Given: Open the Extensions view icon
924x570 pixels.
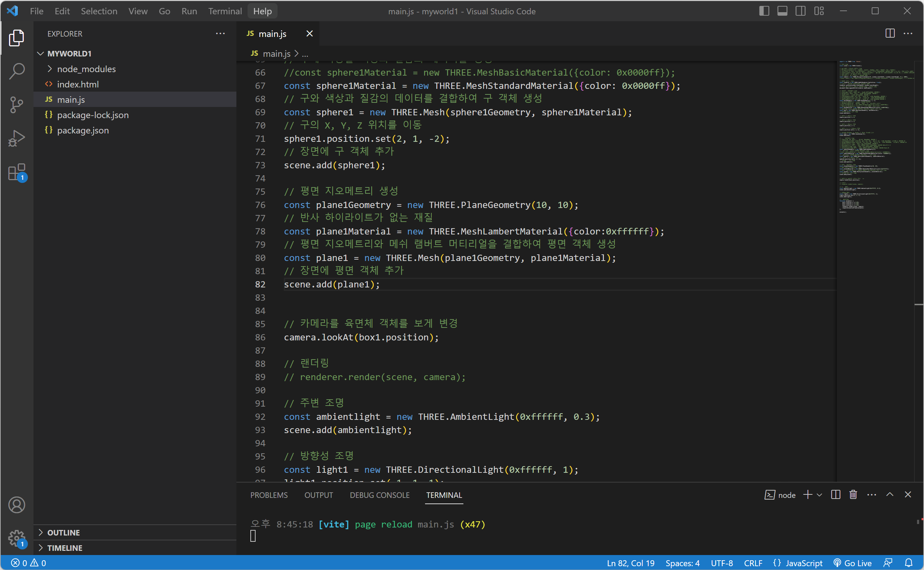Looking at the screenshot, I should [x=17, y=172].
